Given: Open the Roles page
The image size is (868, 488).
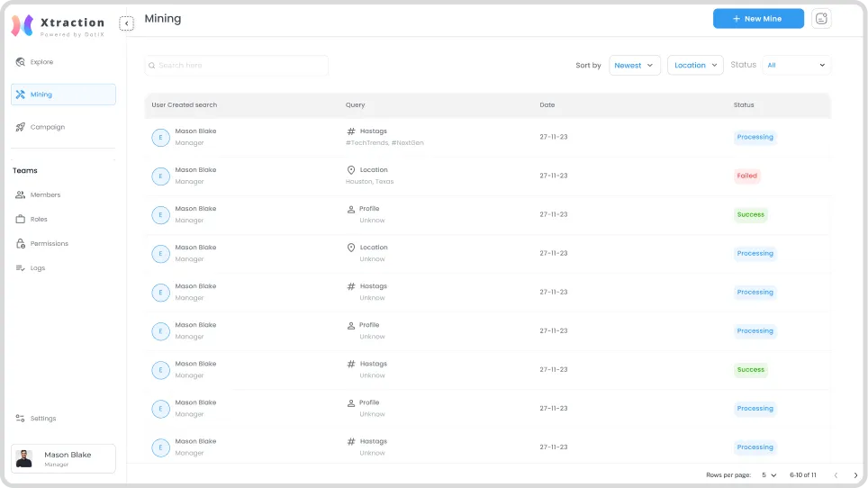Looking at the screenshot, I should (39, 219).
